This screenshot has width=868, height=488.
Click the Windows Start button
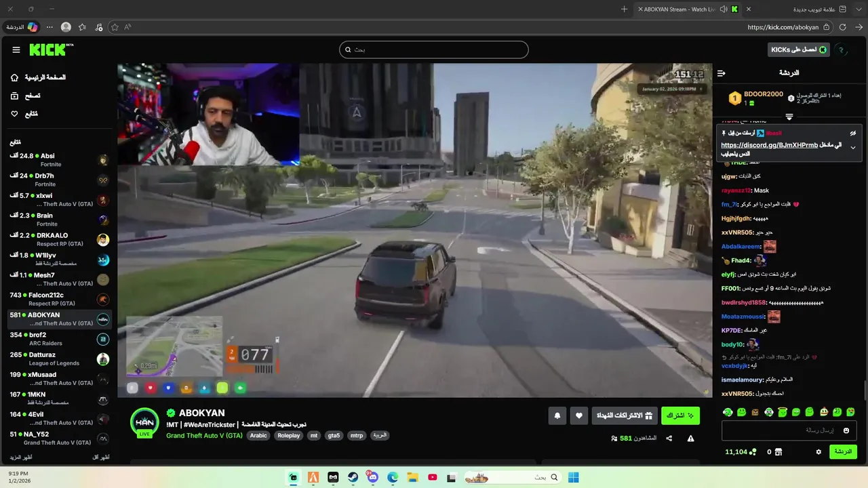pyautogui.click(x=574, y=477)
